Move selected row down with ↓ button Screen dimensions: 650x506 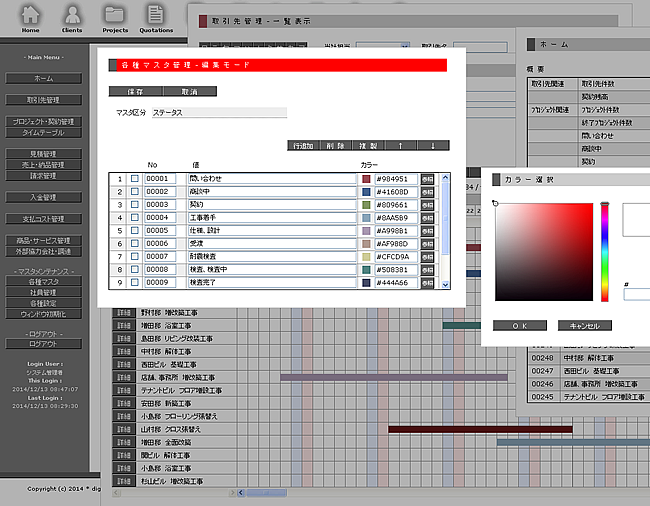click(433, 145)
